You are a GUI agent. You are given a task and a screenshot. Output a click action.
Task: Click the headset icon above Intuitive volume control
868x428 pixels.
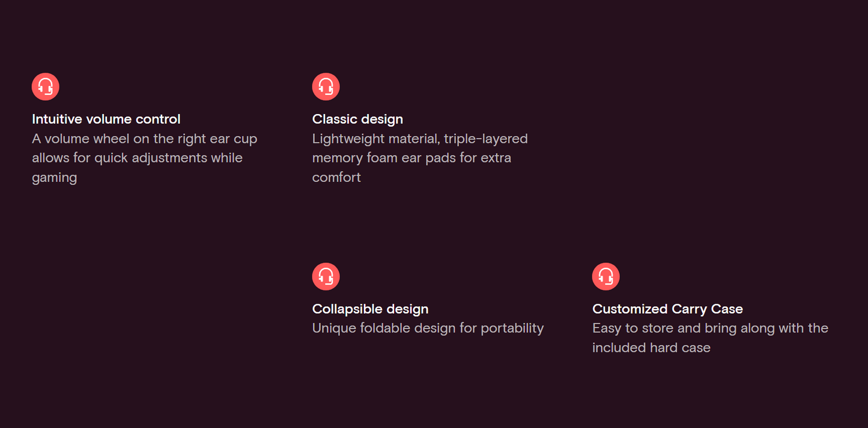(x=46, y=87)
